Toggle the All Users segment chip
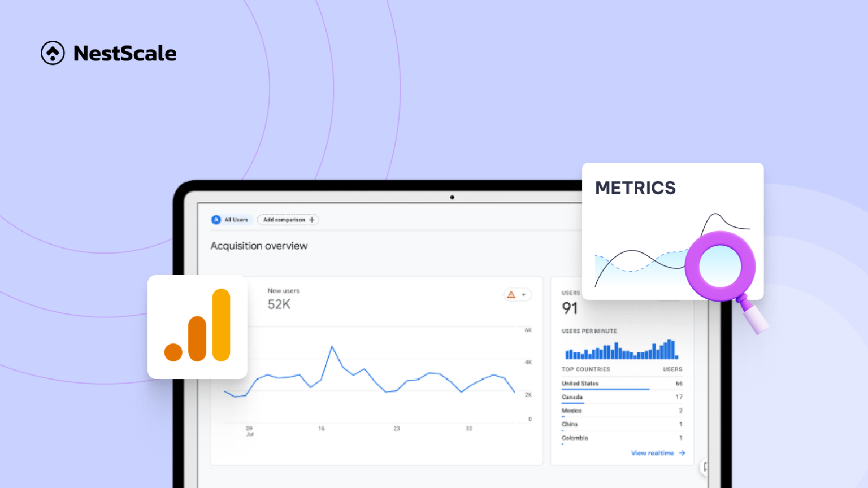Screen dimensions: 868x488 coord(231,220)
